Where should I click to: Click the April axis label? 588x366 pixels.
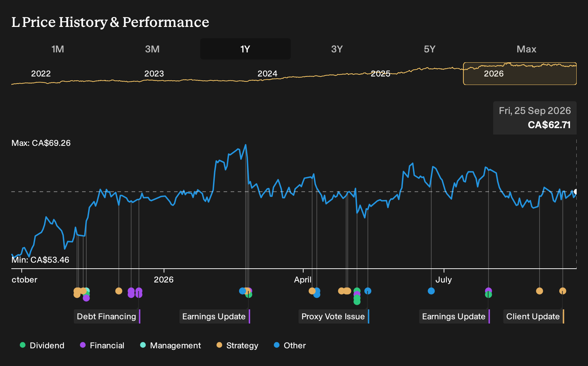tap(303, 280)
